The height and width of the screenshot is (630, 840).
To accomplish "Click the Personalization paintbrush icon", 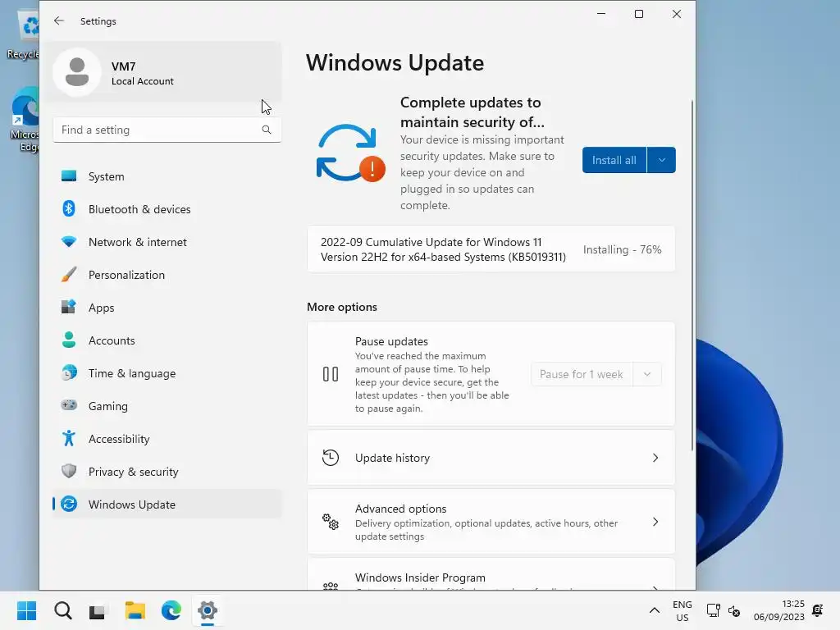I will 69,274.
